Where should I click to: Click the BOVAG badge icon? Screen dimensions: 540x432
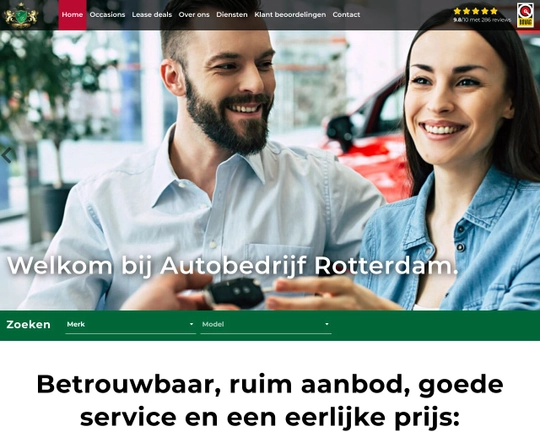(525, 16)
